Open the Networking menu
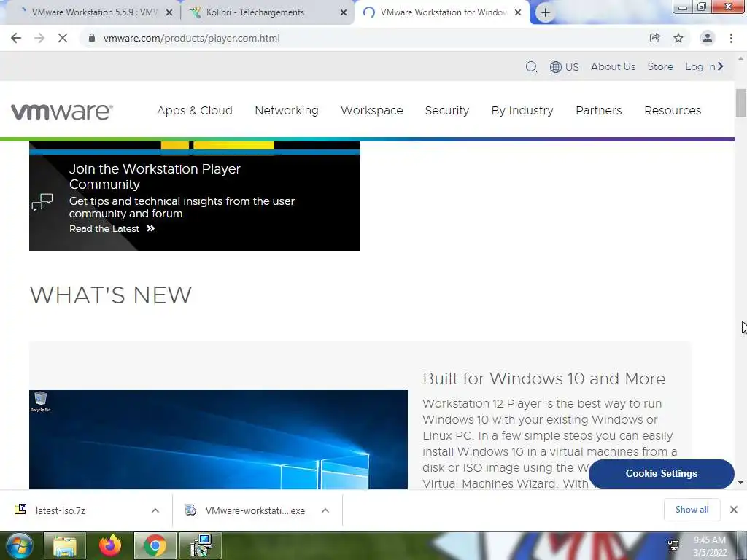 [x=287, y=111]
